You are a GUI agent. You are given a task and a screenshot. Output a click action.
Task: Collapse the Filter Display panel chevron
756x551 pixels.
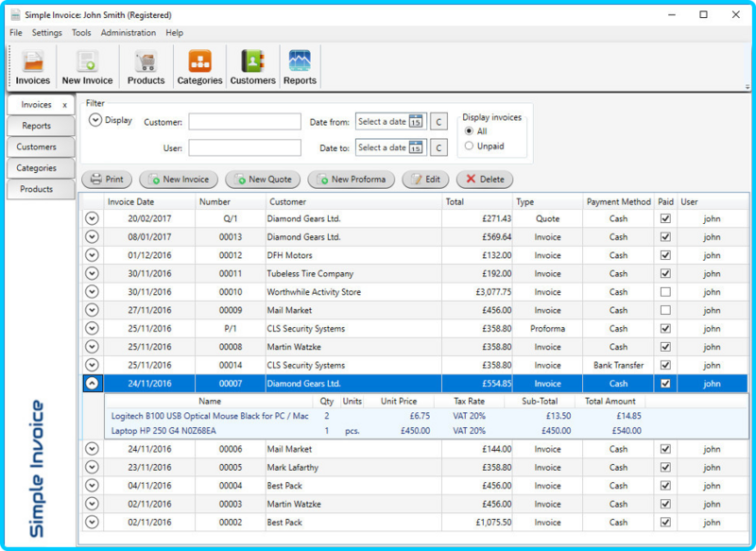[95, 120]
